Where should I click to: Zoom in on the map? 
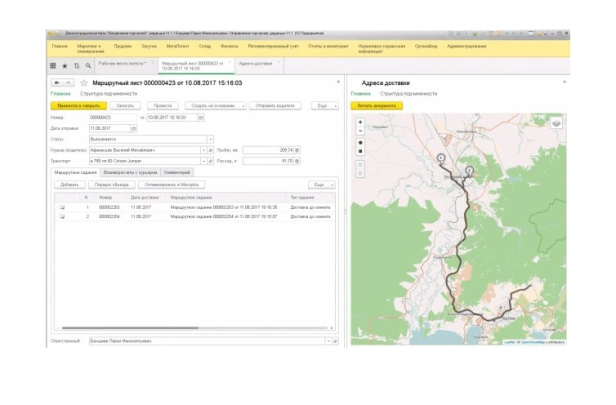point(360,123)
